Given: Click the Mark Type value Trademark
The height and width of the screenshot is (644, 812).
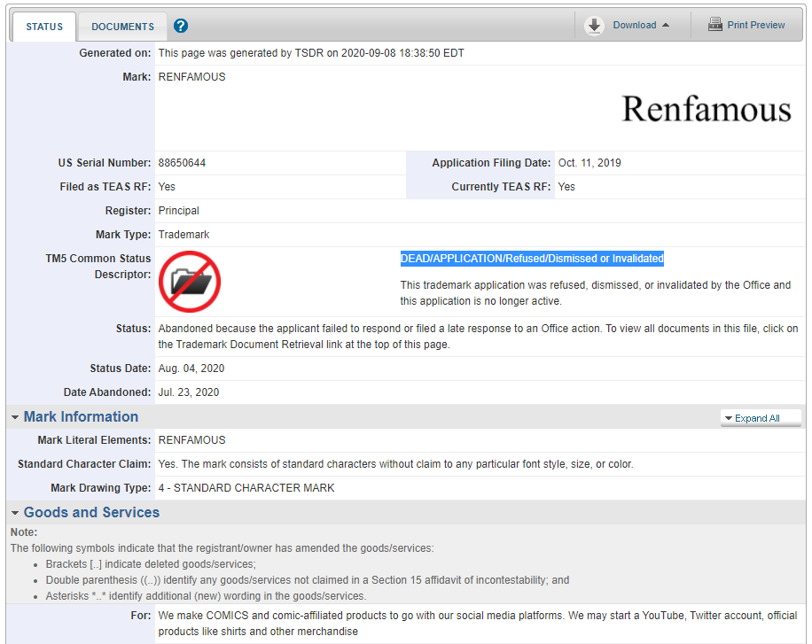Looking at the screenshot, I should pyautogui.click(x=183, y=235).
